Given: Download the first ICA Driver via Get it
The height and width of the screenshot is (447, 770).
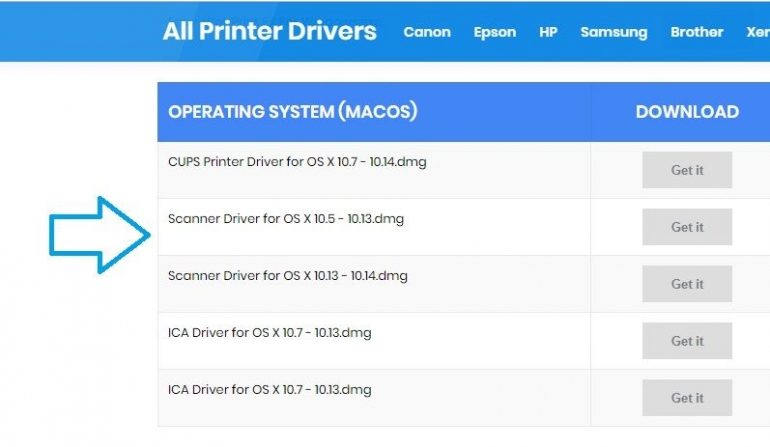Looking at the screenshot, I should (687, 341).
